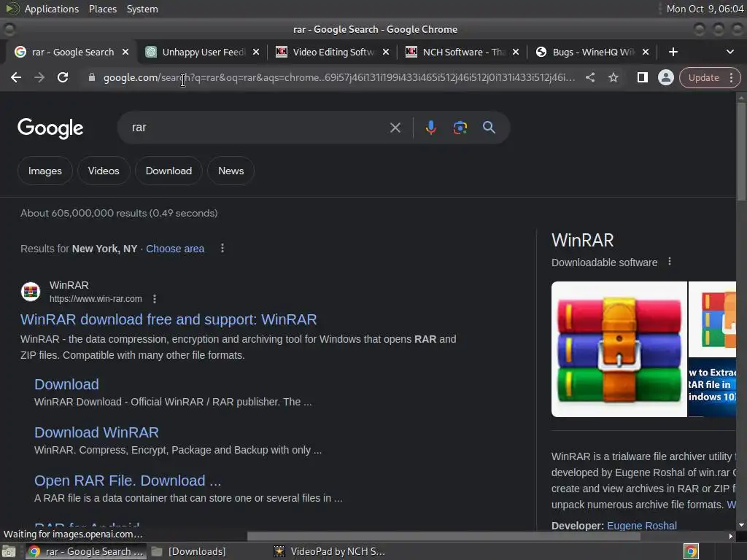Open a new browser tab
This screenshot has width=747, height=560.
(673, 52)
